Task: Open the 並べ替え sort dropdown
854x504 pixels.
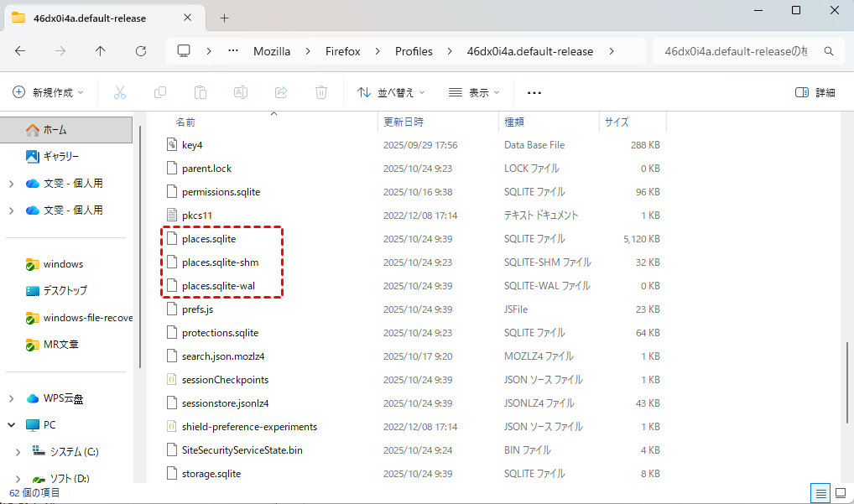Action: [x=391, y=92]
